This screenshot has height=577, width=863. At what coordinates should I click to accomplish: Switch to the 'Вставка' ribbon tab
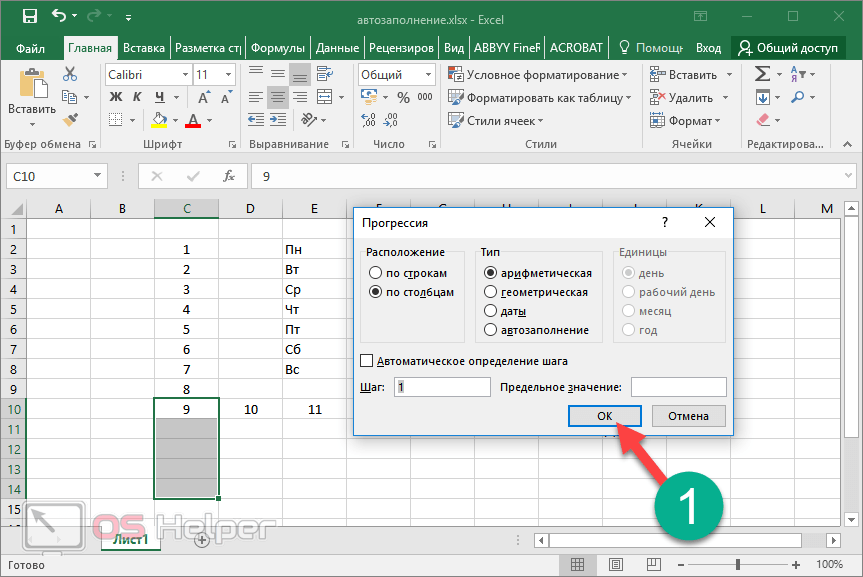click(144, 47)
